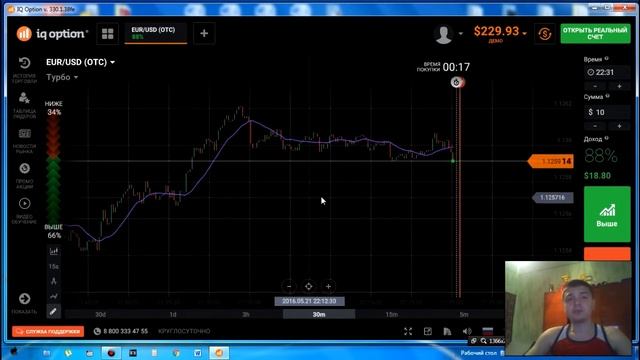
Task: Open video tutorials sidebar icon
Action: tap(24, 203)
